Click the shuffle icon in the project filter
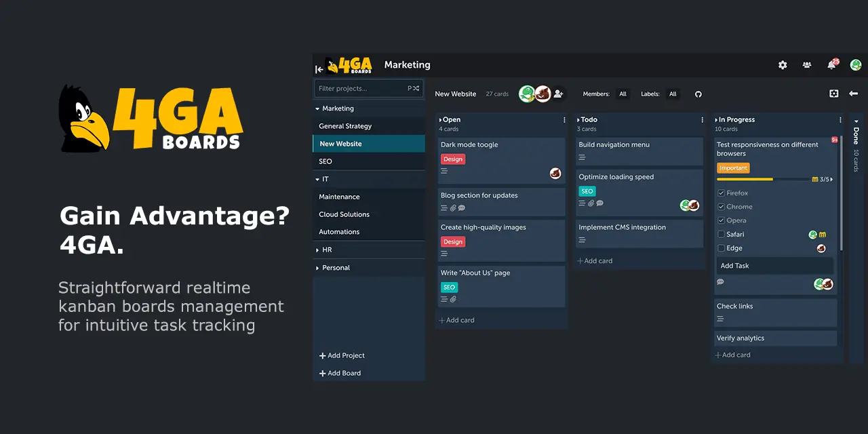Viewport: 868px width, 434px height. [x=417, y=88]
